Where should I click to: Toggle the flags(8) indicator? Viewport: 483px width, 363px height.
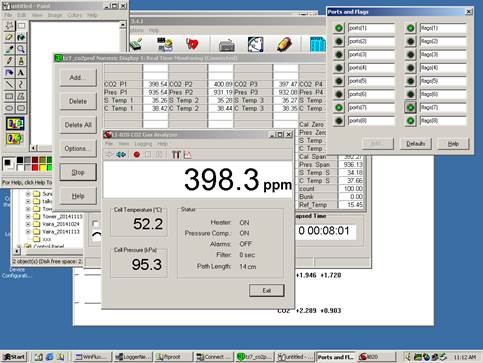(x=411, y=121)
